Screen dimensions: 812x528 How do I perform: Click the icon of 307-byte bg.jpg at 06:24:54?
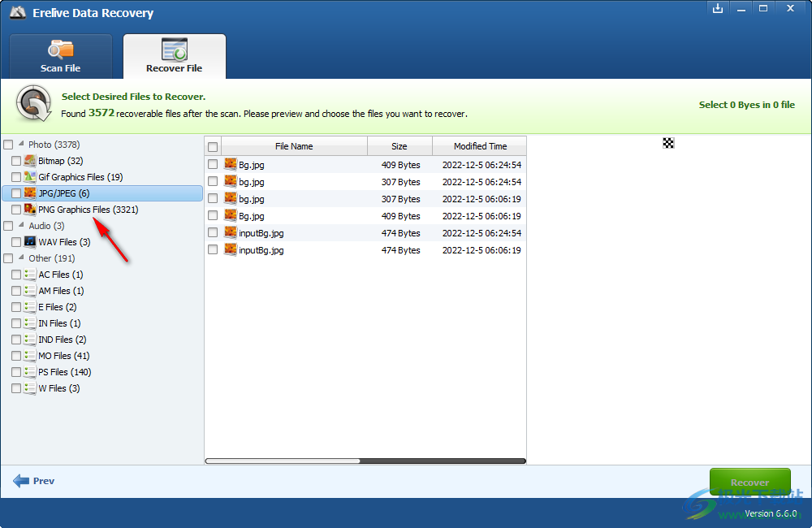pos(231,181)
